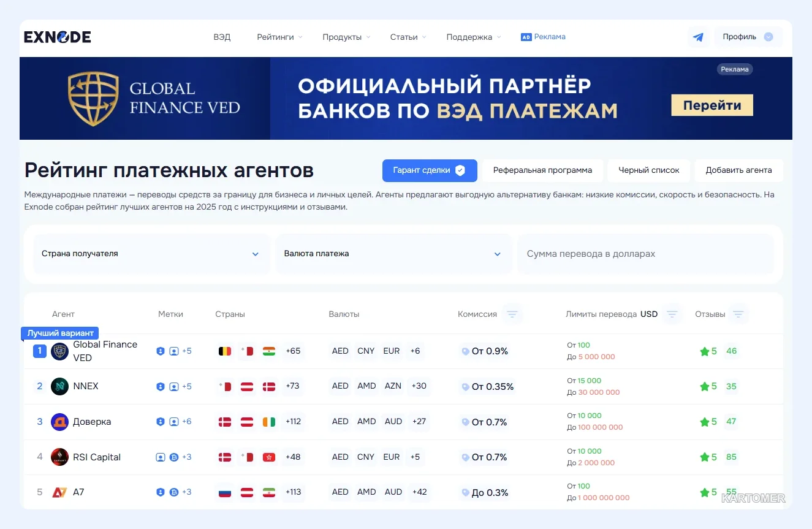Screen dimensions: 812x529
Task: Open Валюта платежа dropdown
Action: coord(393,254)
